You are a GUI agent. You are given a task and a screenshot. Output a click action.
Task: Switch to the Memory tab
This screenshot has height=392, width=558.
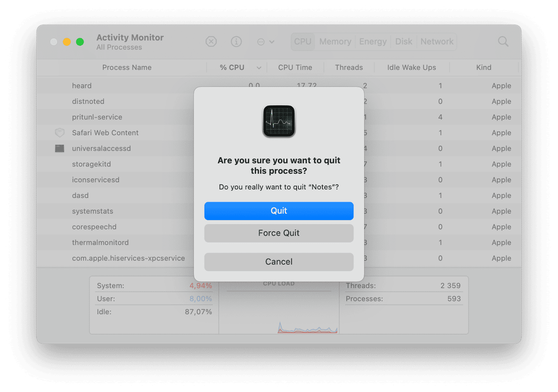[335, 42]
